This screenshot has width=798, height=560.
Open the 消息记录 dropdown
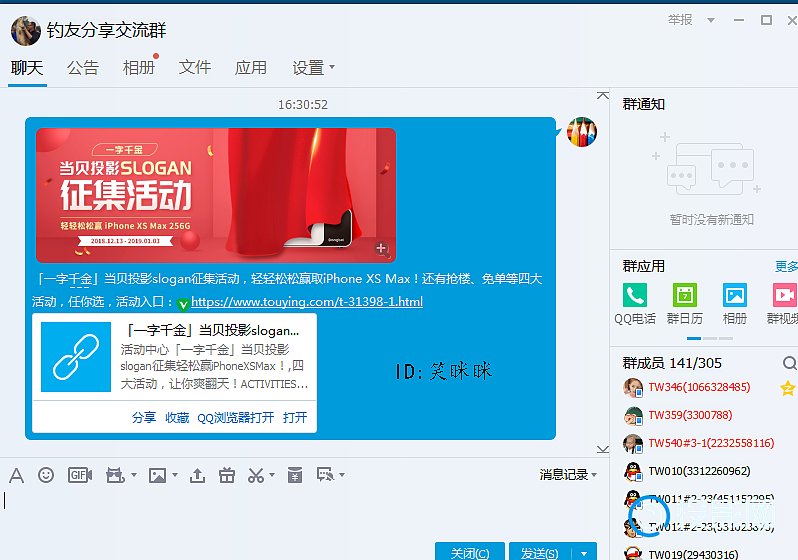(568, 474)
